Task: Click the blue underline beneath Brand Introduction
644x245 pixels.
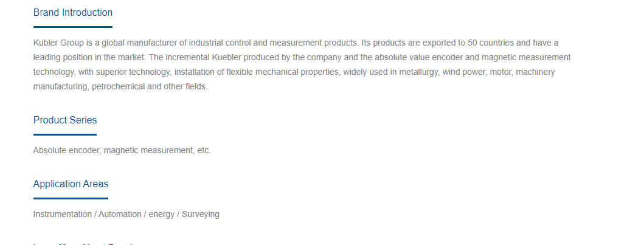Action: click(72, 27)
